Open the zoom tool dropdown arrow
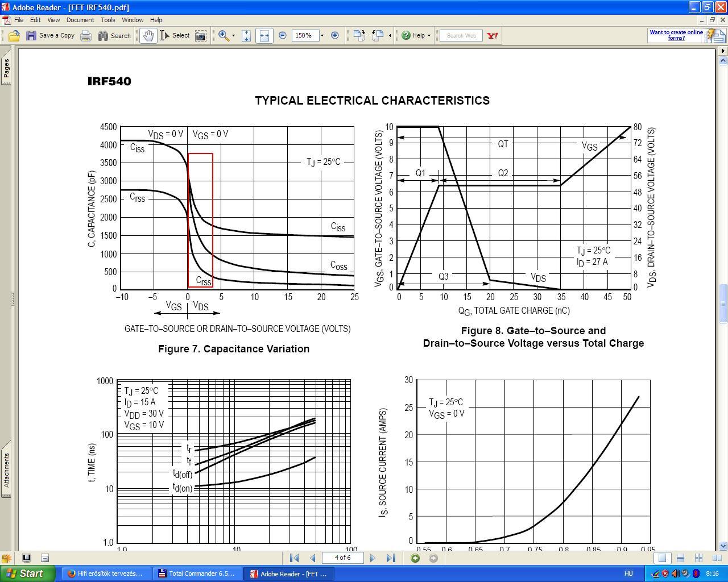The height and width of the screenshot is (582, 728). point(233,35)
